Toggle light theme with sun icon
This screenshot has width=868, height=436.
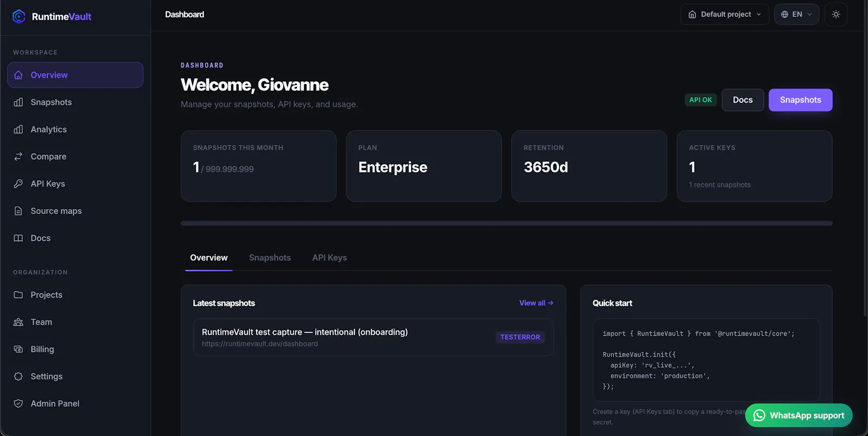point(836,15)
